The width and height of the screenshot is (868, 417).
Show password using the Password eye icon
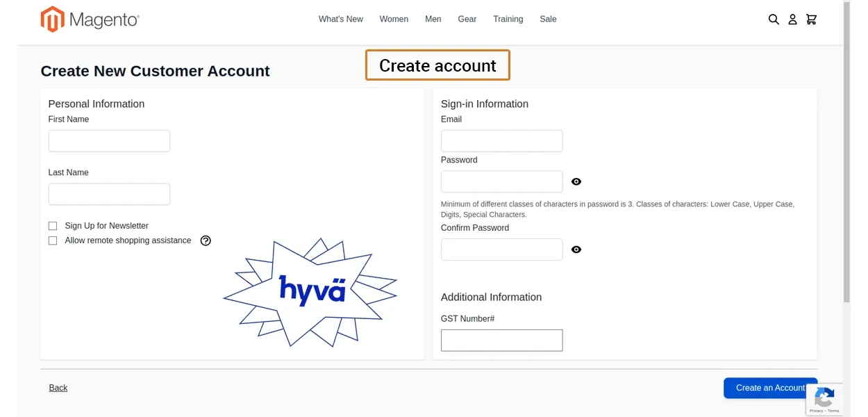(576, 182)
